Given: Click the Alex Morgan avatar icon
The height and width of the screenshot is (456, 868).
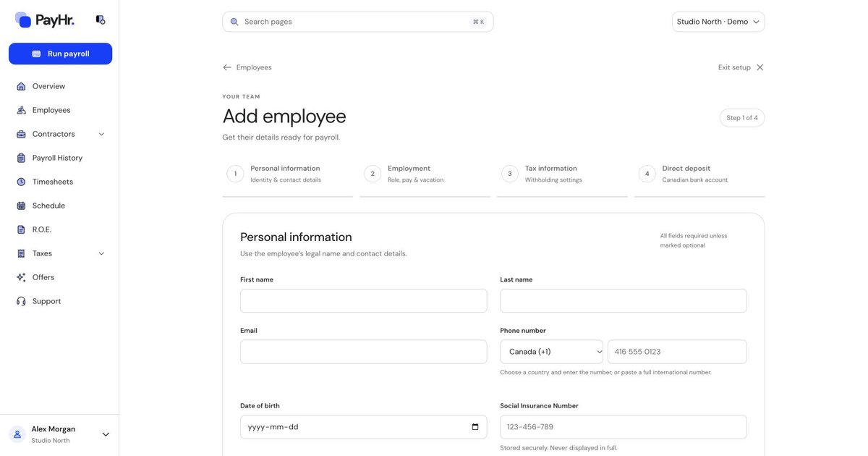Looking at the screenshot, I should (x=17, y=434).
